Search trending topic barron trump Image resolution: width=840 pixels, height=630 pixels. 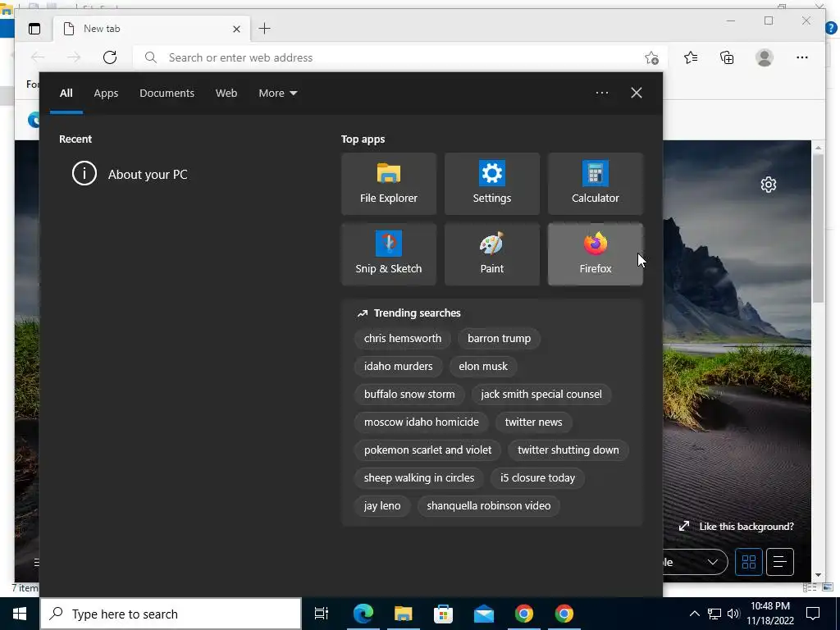point(499,339)
